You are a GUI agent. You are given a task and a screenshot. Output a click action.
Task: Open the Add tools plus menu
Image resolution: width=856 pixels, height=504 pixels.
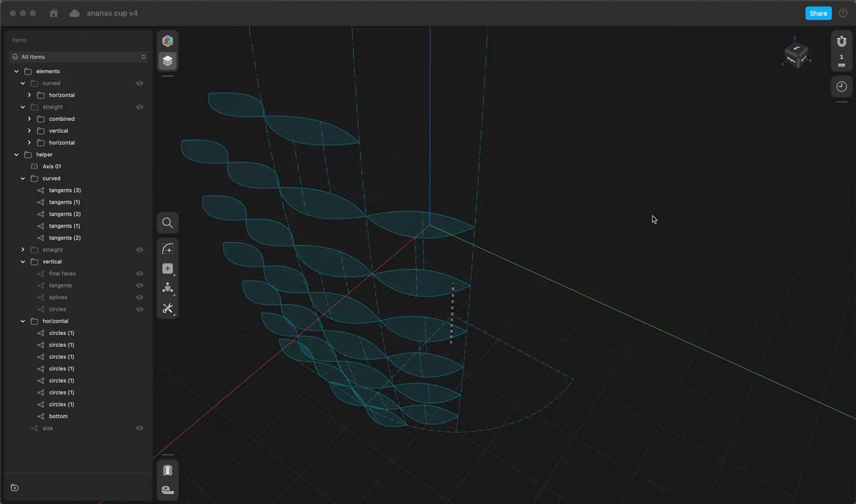click(x=168, y=269)
